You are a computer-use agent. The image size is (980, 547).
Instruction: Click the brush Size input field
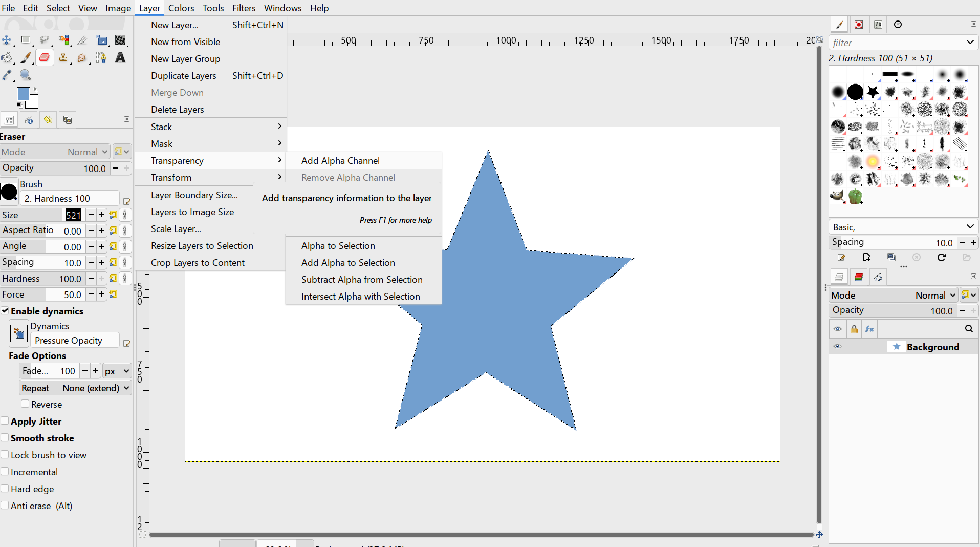(74, 215)
